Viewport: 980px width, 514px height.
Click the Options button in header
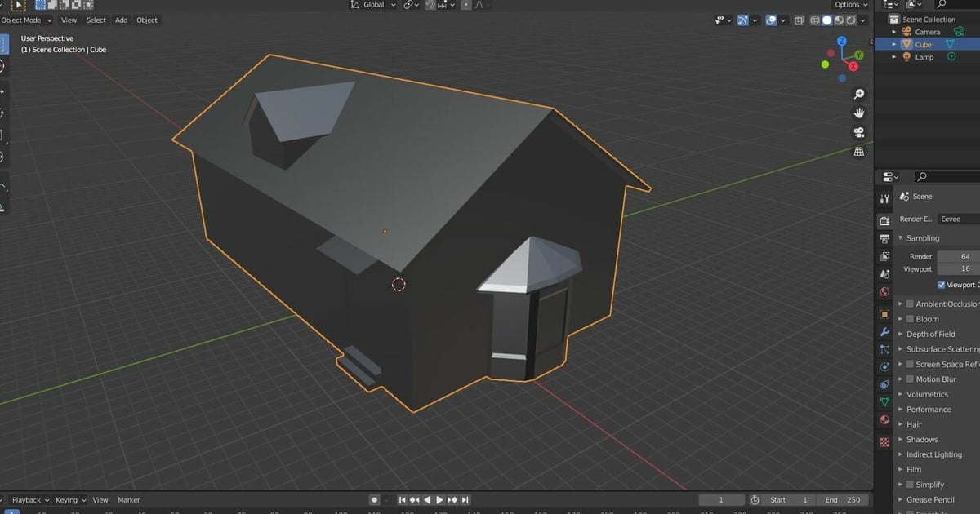click(849, 5)
